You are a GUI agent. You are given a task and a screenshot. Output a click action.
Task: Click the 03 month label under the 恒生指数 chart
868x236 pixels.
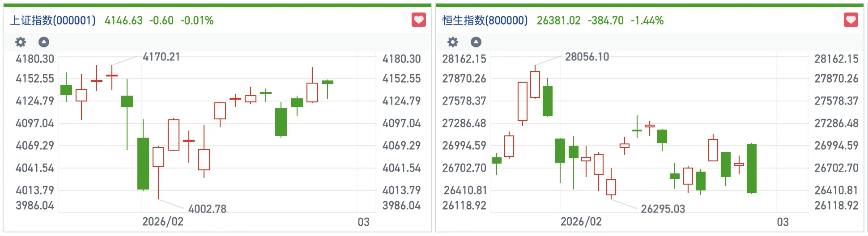pyautogui.click(x=783, y=222)
